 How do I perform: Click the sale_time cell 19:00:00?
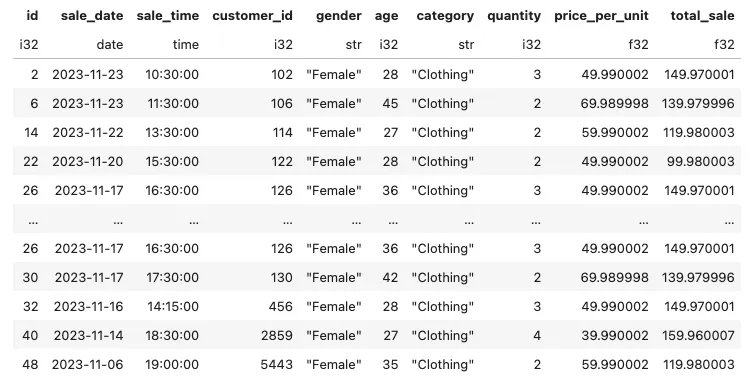click(172, 365)
